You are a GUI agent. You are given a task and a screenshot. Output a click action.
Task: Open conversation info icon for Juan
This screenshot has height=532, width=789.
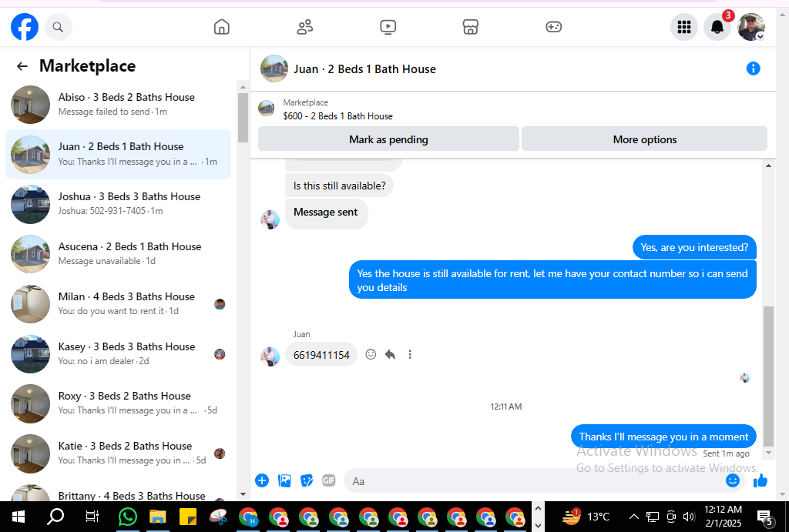[x=753, y=69]
